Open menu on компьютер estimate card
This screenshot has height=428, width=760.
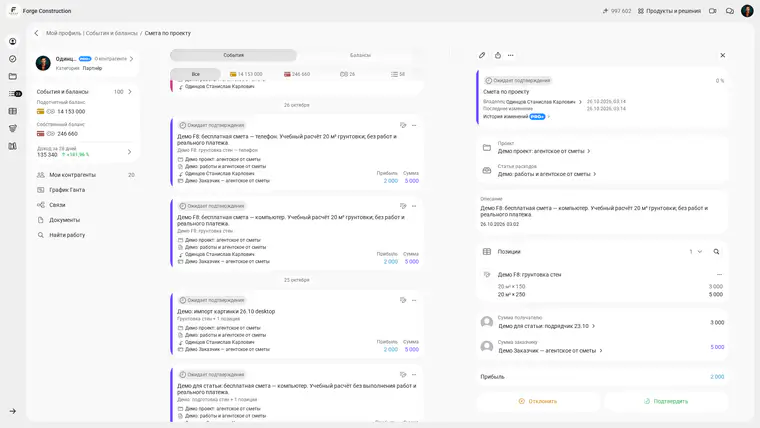[414, 206]
